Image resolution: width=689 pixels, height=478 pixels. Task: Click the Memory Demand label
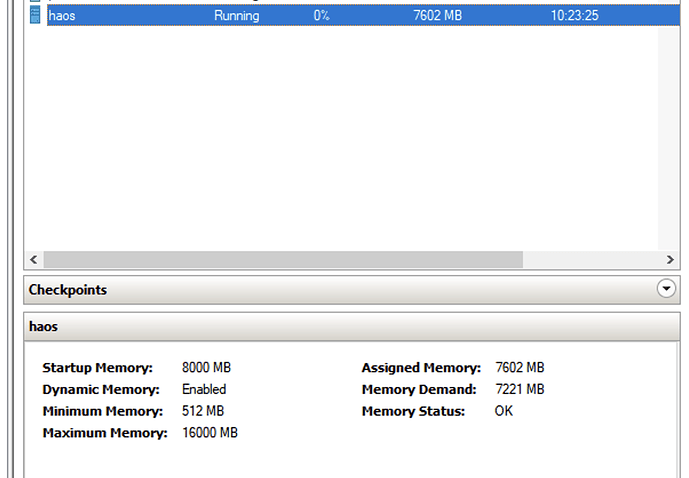point(419,390)
